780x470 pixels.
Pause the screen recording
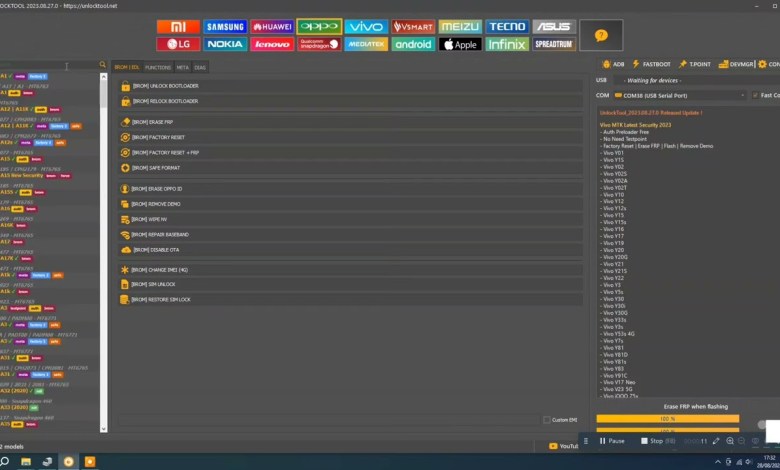coord(611,440)
